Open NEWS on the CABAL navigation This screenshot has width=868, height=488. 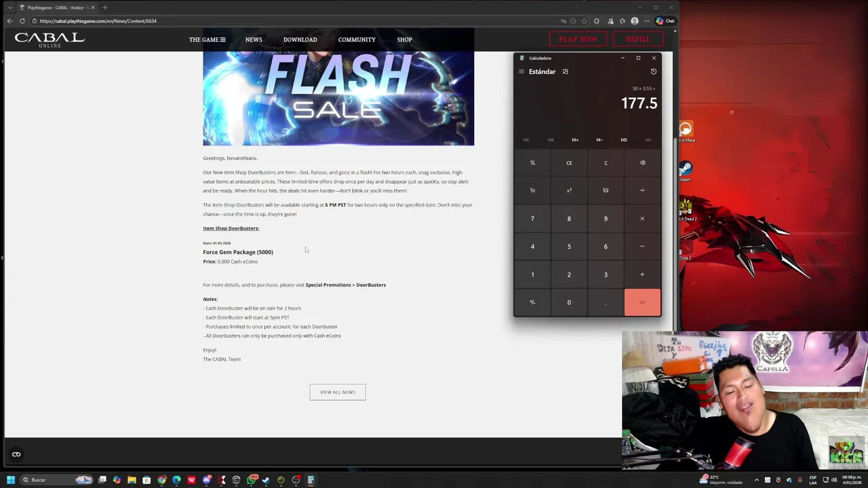coord(254,39)
